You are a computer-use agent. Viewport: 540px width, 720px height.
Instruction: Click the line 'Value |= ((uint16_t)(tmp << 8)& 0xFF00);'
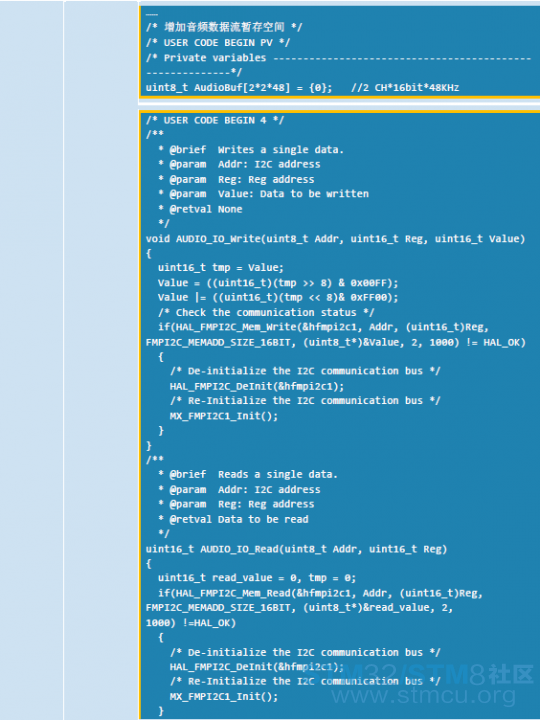click(278, 298)
